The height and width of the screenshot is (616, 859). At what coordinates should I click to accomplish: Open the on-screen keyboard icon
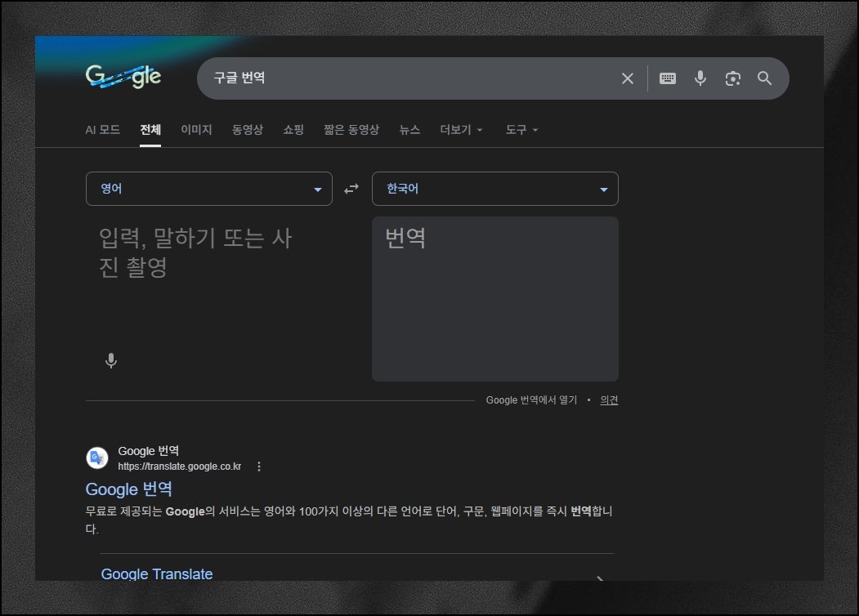tap(667, 78)
